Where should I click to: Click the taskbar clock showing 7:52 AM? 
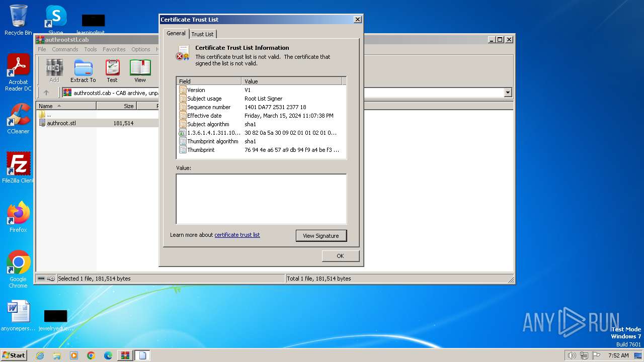[x=618, y=355]
